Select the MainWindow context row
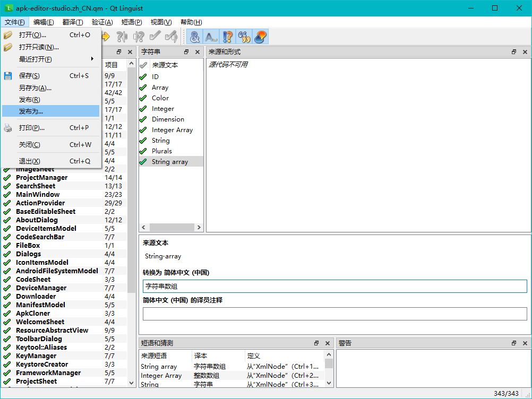The width and height of the screenshot is (532, 399). coord(64,195)
